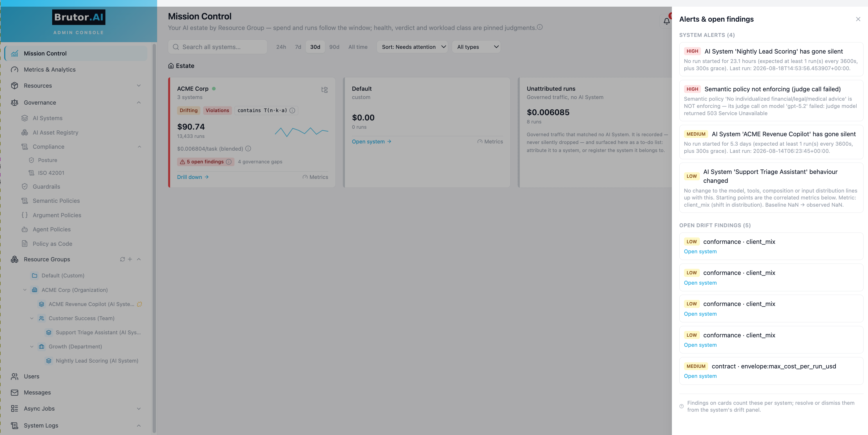This screenshot has height=435, width=868.
Task: Open Semantic policy not enforcing alert
Action: (x=771, y=100)
